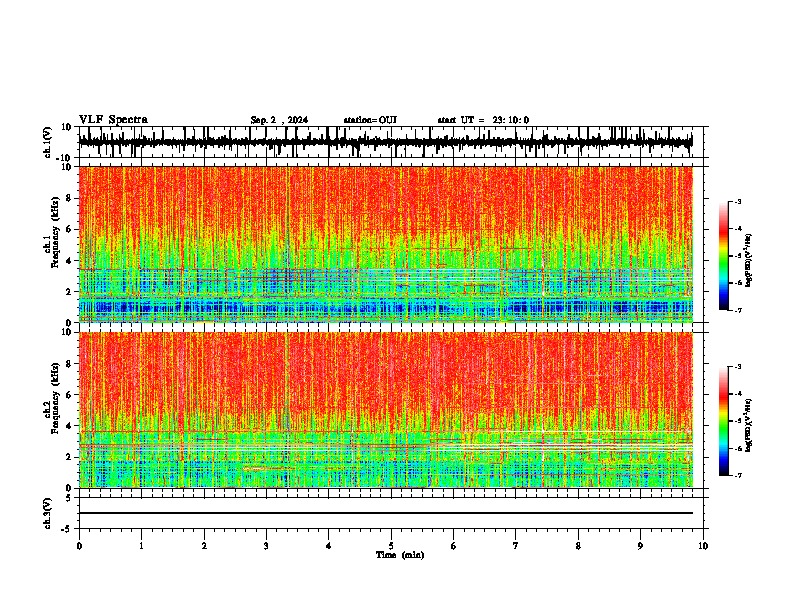Click time axis tick label "6"
The image size is (792, 612).
click(454, 546)
